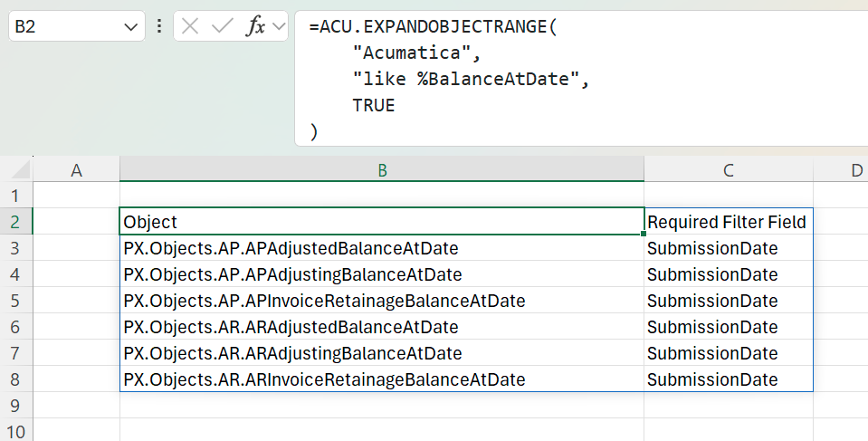Viewport: 868px width, 441px height.
Task: Select the PX.Objects.AP.APAdjustedBalanceAtDate cell
Action: pos(382,247)
